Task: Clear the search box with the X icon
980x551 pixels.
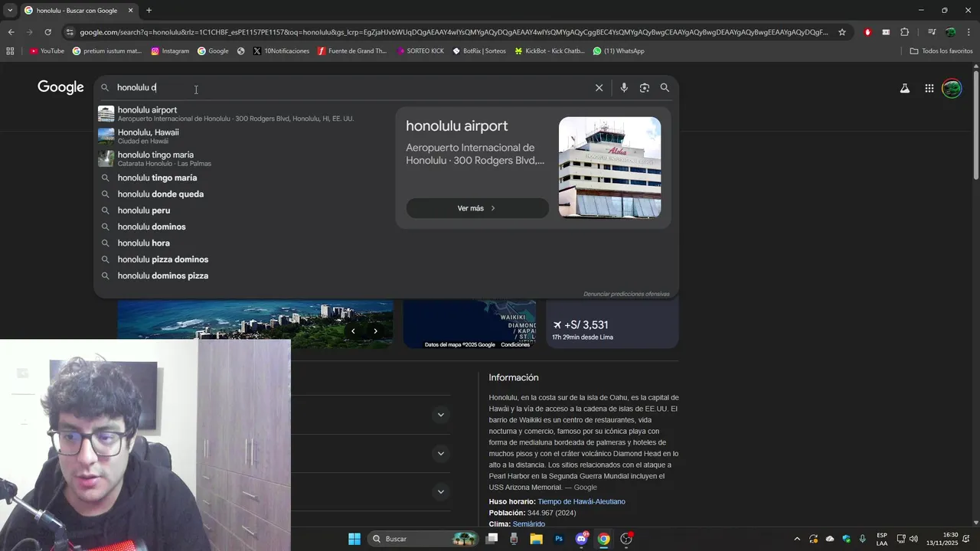Action: (599, 88)
